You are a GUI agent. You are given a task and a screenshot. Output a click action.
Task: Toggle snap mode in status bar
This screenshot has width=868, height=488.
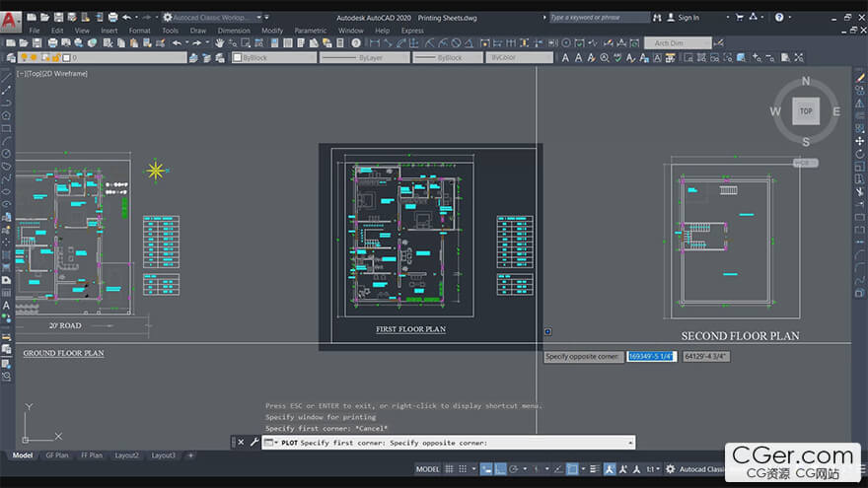(x=463, y=469)
